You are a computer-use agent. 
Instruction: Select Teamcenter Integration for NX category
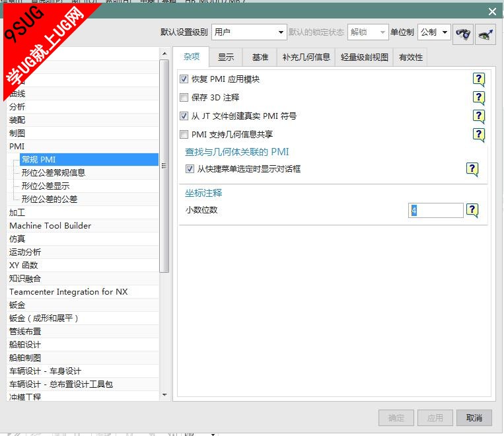[83, 291]
